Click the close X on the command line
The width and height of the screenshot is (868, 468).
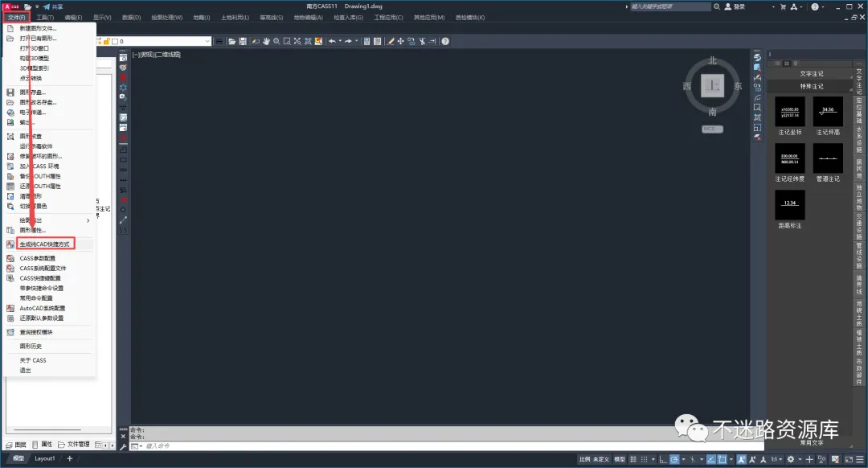point(124,437)
